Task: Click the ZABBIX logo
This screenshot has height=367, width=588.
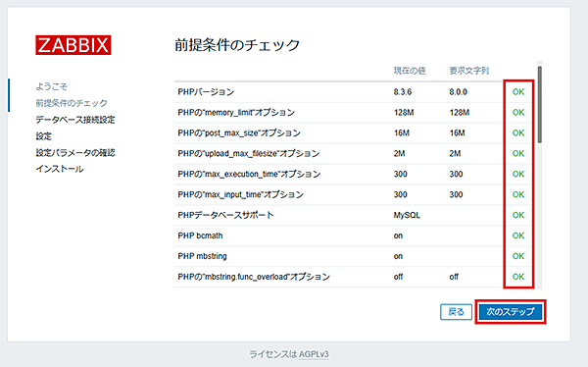Action: 73,45
